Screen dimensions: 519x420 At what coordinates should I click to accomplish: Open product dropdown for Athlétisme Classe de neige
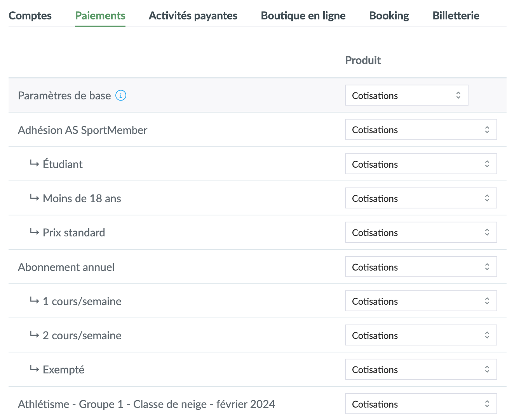(421, 404)
